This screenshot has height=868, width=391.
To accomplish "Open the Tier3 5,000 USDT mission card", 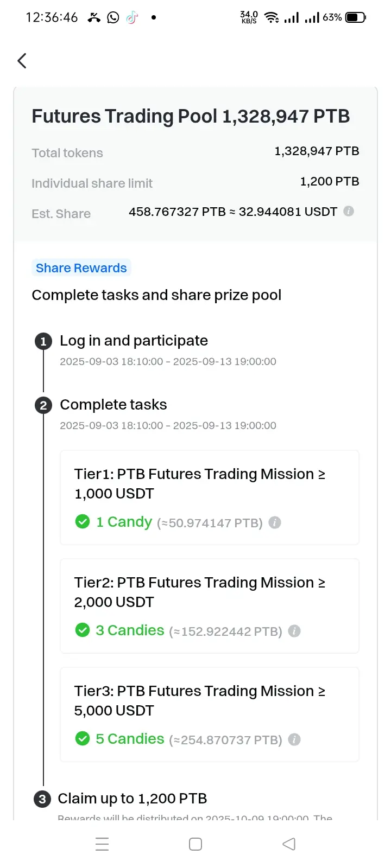I will pos(210,714).
